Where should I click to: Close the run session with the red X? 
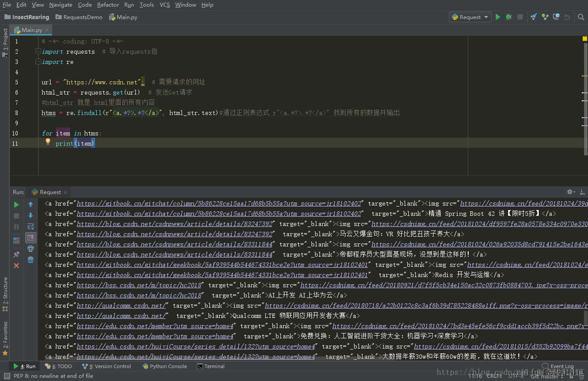click(x=16, y=266)
